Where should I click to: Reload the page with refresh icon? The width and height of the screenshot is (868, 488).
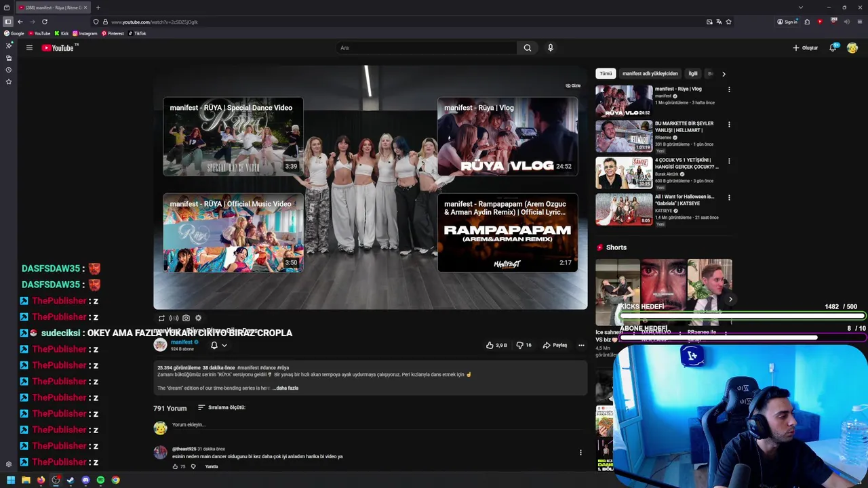pos(45,22)
